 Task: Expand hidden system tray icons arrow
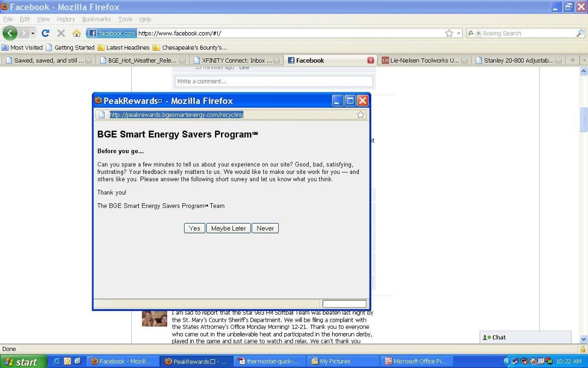506,361
